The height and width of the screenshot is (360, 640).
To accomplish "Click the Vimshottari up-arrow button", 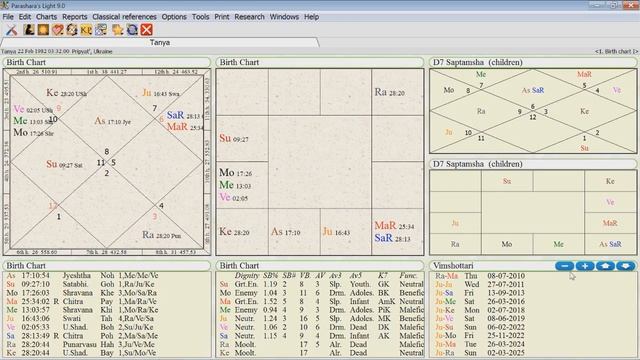I will (x=605, y=266).
